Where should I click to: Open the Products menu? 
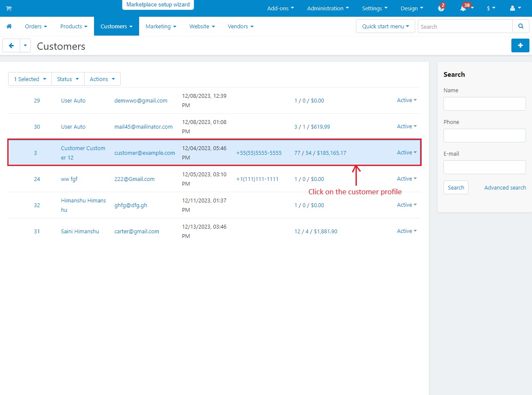[x=74, y=26]
